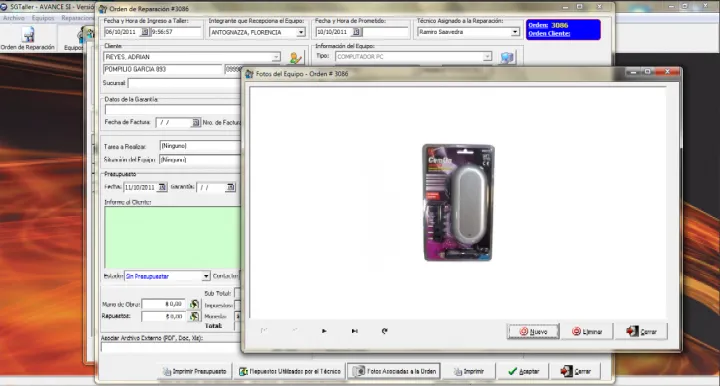Expand the Técnico Asignado dropdown
Screen dimensions: 720x386
[515, 32]
